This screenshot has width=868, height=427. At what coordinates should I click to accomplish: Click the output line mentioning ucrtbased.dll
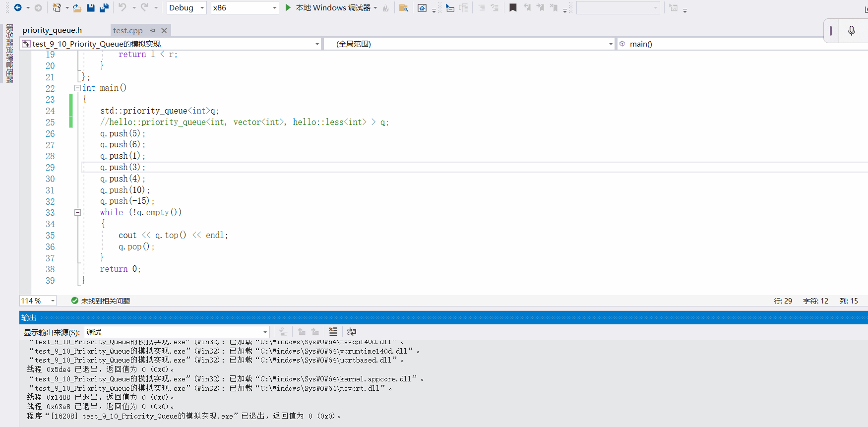click(216, 360)
